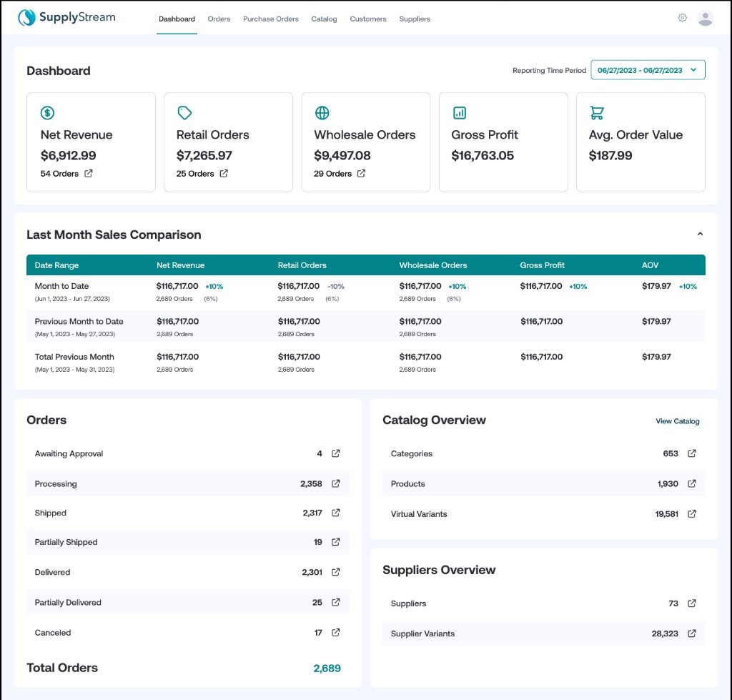Viewport: 732px width, 700px height.
Task: Click the Canceled row label
Action: coord(53,633)
